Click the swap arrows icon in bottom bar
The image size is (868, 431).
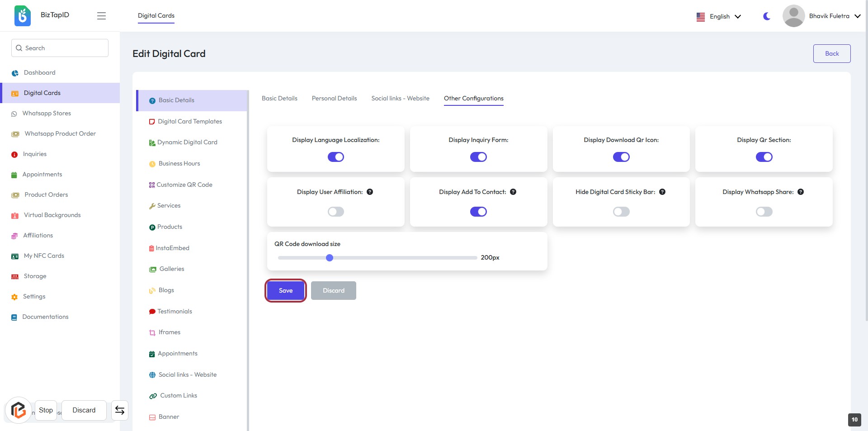click(120, 410)
